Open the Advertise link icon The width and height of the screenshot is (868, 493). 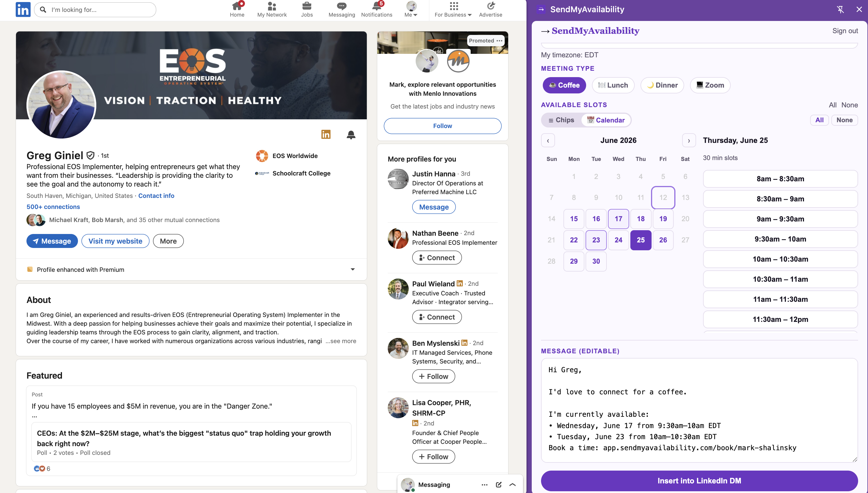point(490,10)
